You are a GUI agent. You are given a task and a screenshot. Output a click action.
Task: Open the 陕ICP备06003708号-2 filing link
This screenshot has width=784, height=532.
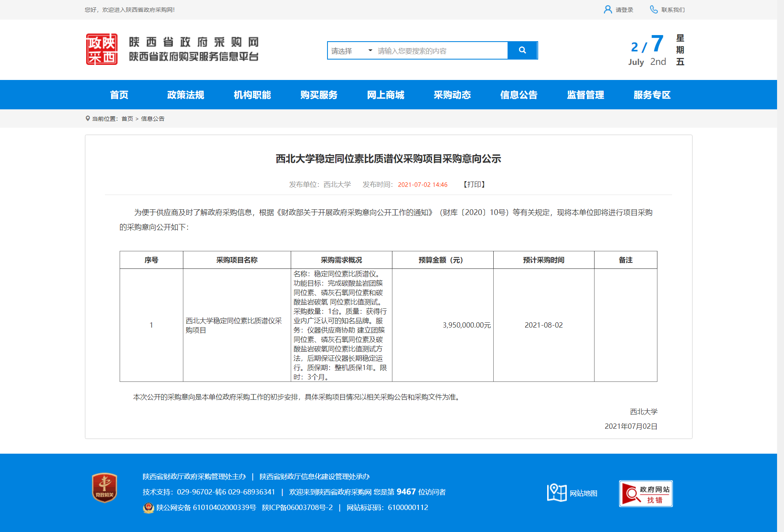[297, 508]
